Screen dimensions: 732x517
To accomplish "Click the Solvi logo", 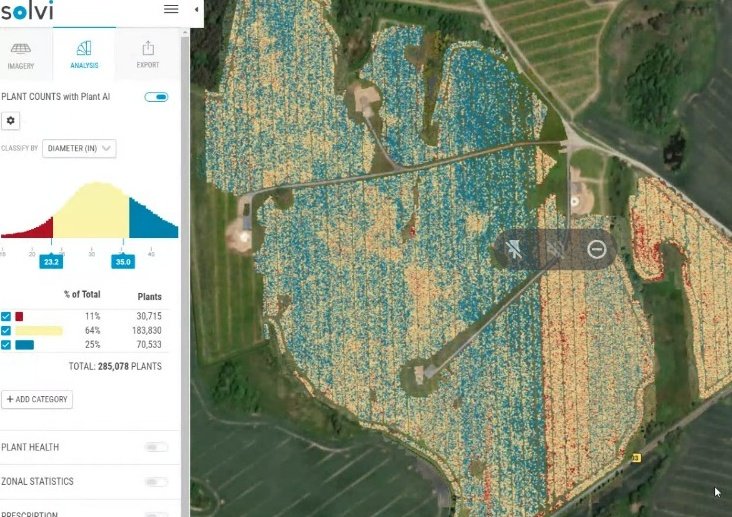I will pos(27,10).
